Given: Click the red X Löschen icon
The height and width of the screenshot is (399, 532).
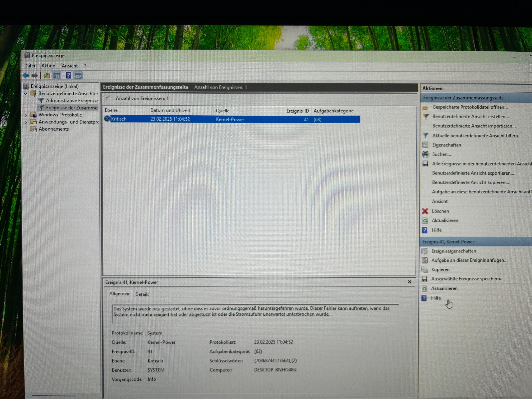Looking at the screenshot, I should (425, 211).
